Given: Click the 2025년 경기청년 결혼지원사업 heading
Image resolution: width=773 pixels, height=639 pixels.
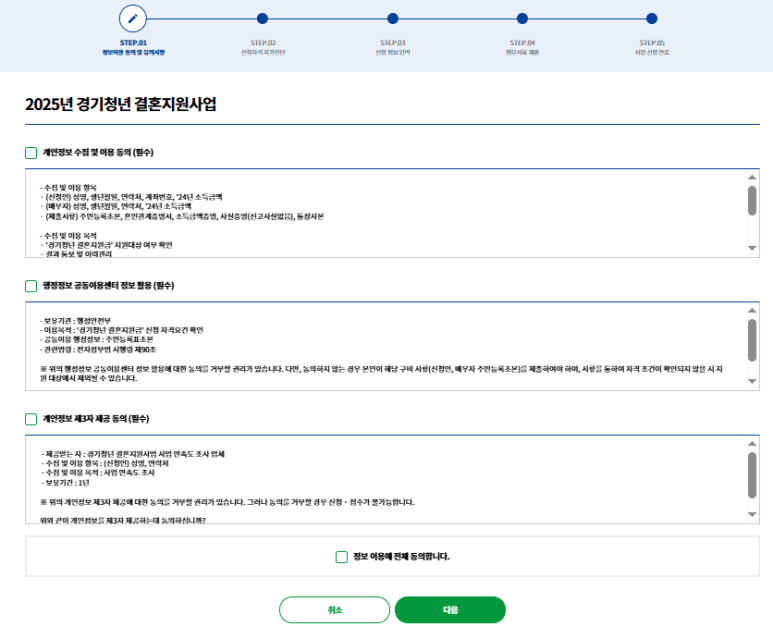Looking at the screenshot, I should coord(121,104).
